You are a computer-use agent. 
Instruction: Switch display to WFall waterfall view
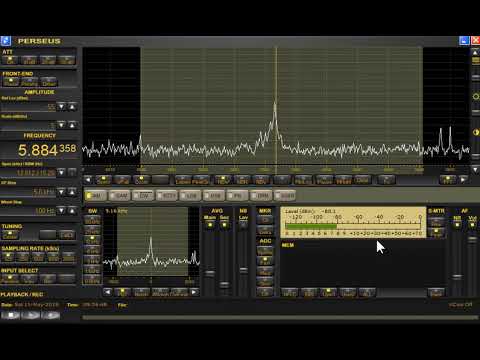pos(122,180)
